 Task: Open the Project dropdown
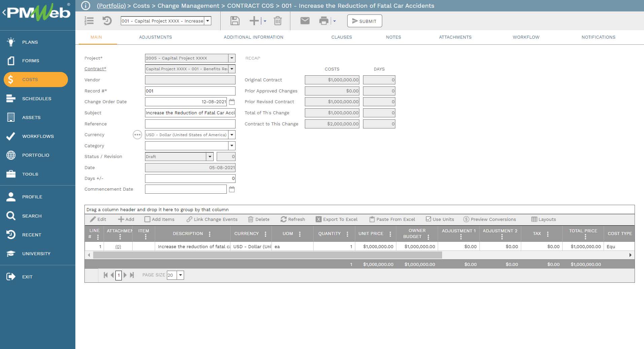(x=232, y=58)
